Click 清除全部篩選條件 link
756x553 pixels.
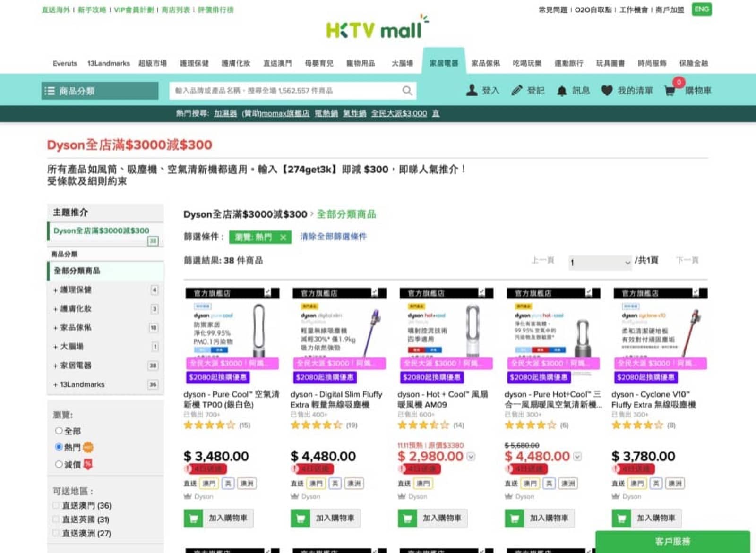pyautogui.click(x=333, y=237)
